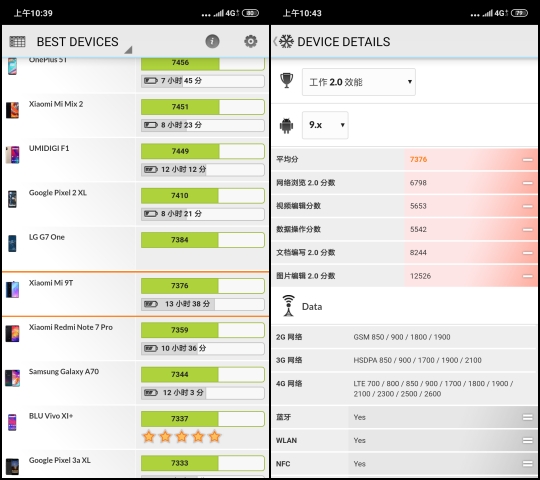Viewport: 540px width, 480px height.
Task: Tap the Android robot icon
Action: 286,125
